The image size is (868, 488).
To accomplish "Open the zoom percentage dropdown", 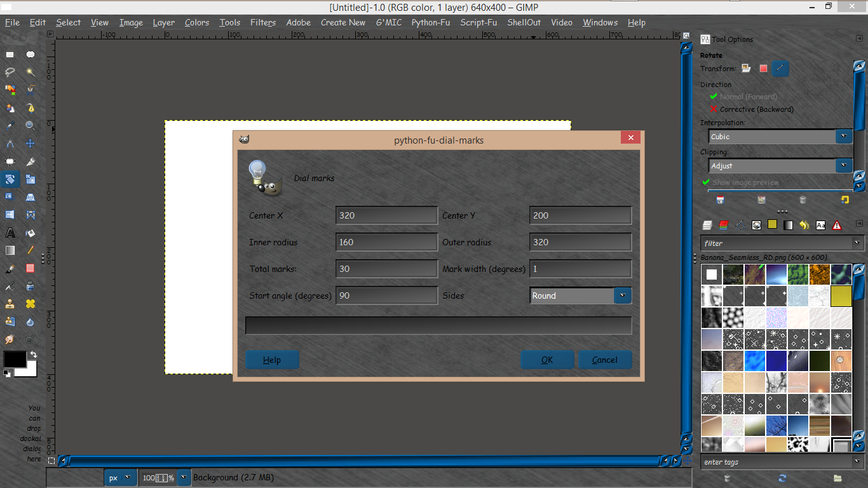I will pos(184,478).
